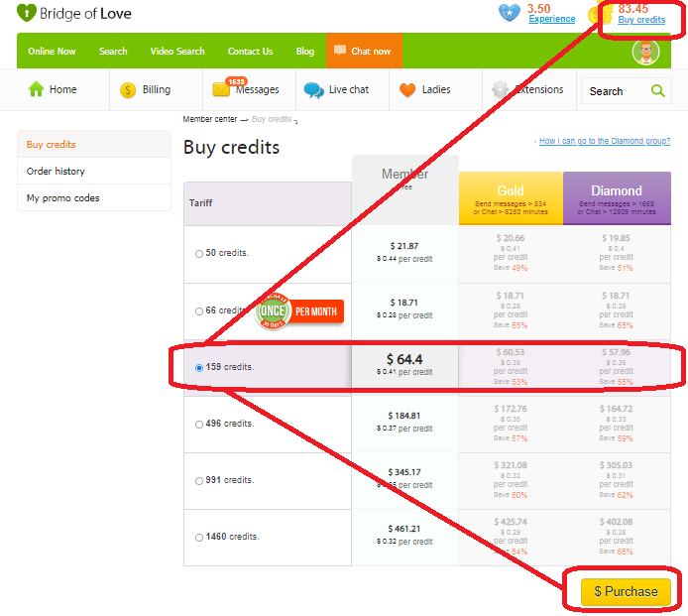Click the Member column header
688x616 pixels.
coord(405,190)
